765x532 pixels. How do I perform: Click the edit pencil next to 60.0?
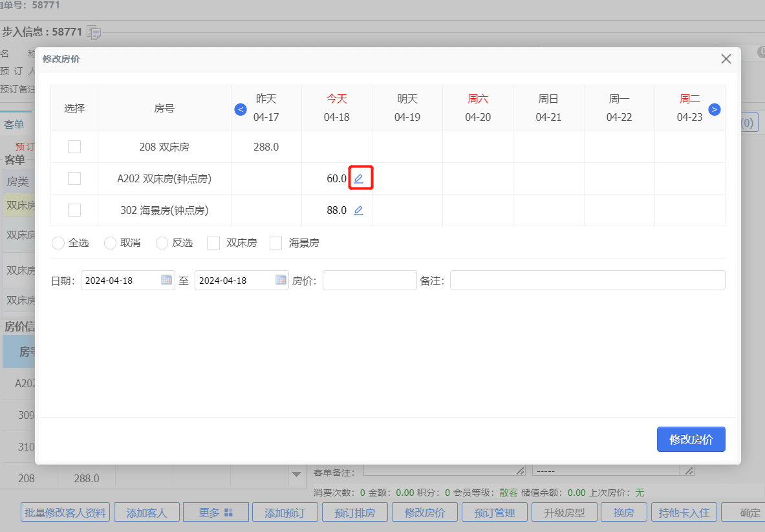(359, 178)
